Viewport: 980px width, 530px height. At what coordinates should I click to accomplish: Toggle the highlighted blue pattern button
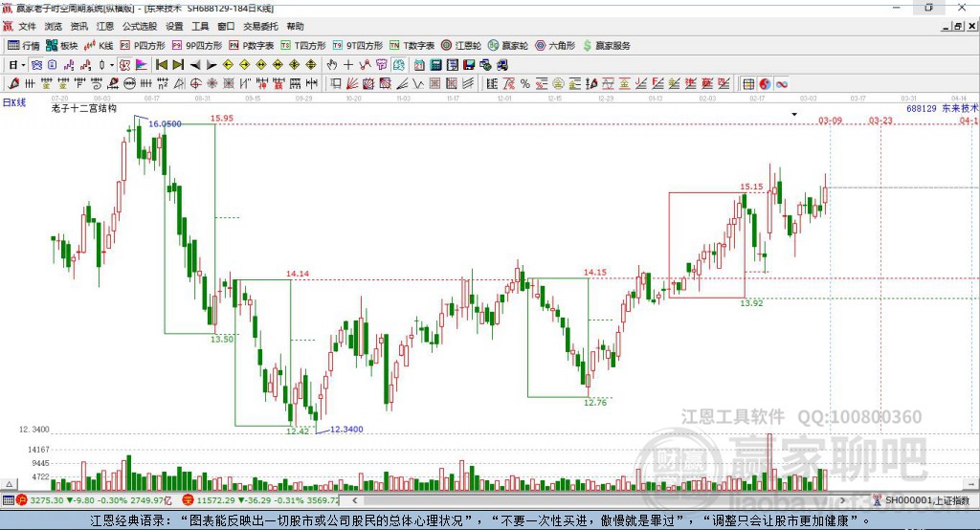click(36, 65)
